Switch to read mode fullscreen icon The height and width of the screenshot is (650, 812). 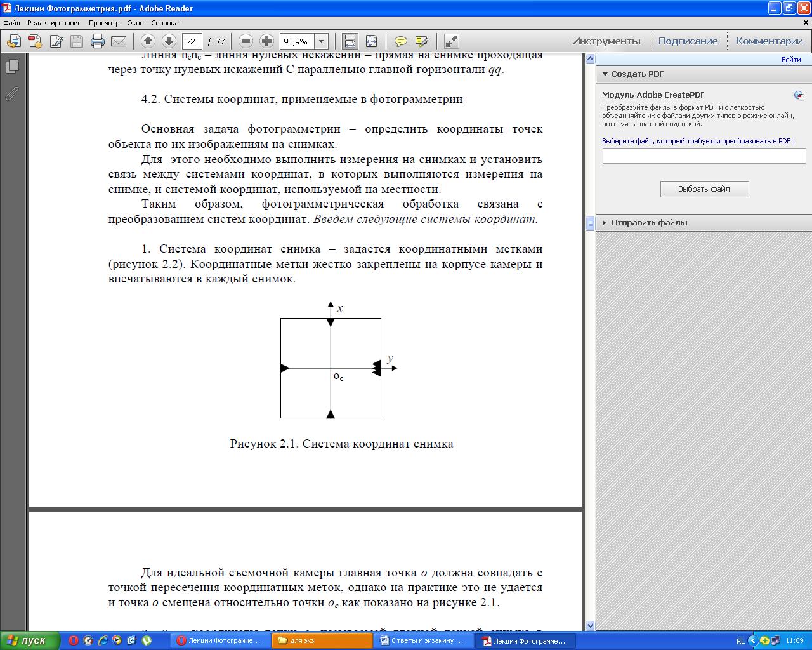(x=452, y=41)
